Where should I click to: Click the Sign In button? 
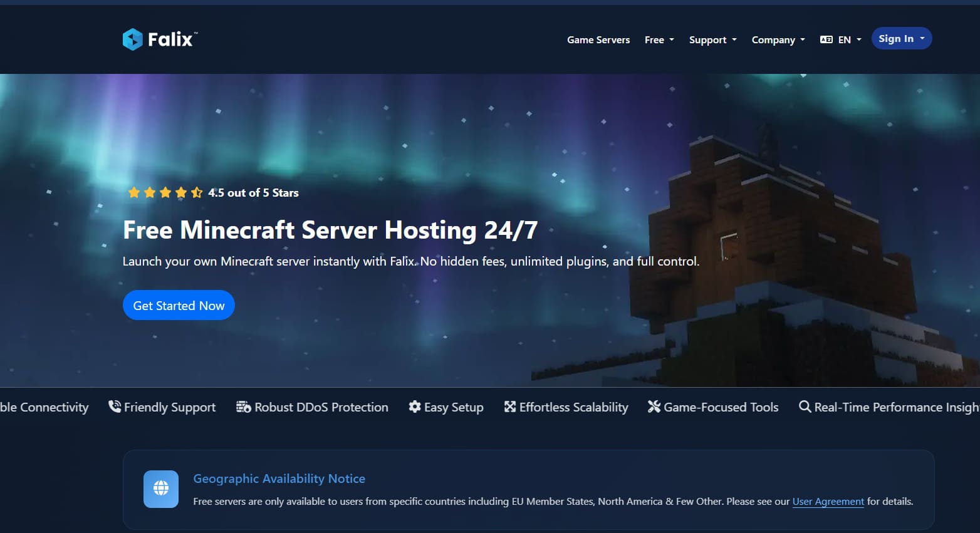pyautogui.click(x=902, y=39)
